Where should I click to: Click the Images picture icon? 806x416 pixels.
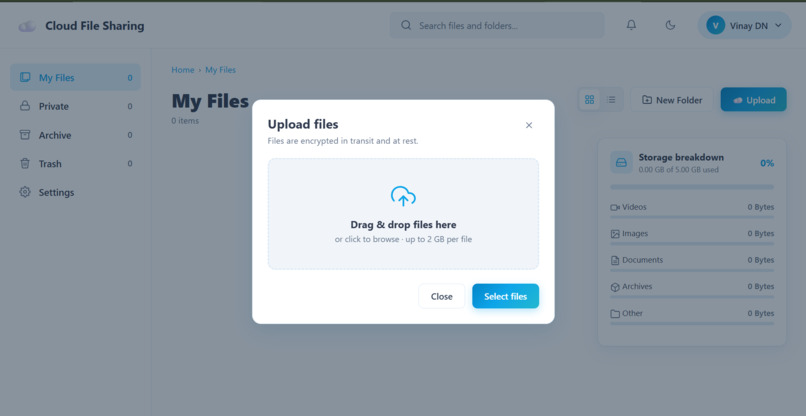pos(615,234)
